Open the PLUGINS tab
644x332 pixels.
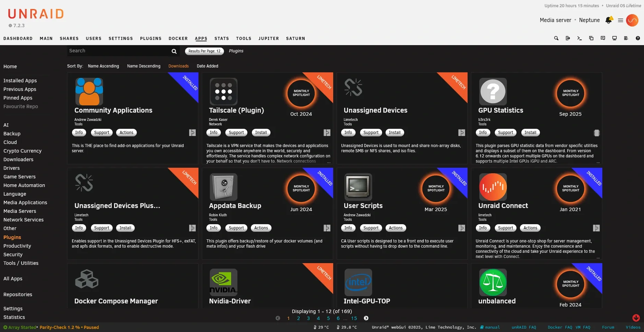(151, 39)
